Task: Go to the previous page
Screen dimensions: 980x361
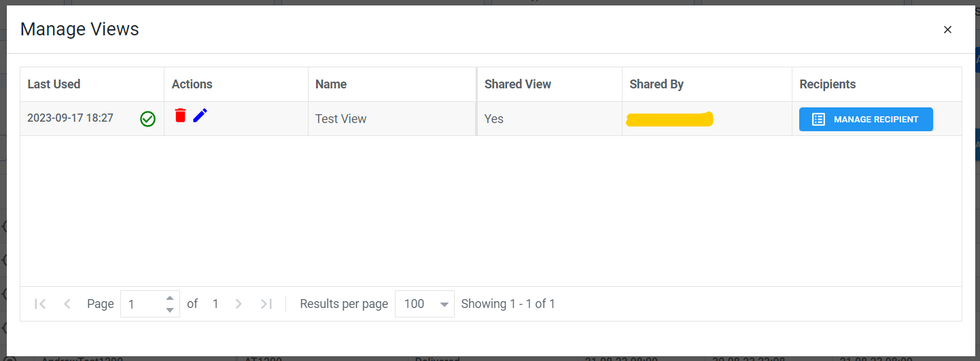Action: coord(67,304)
